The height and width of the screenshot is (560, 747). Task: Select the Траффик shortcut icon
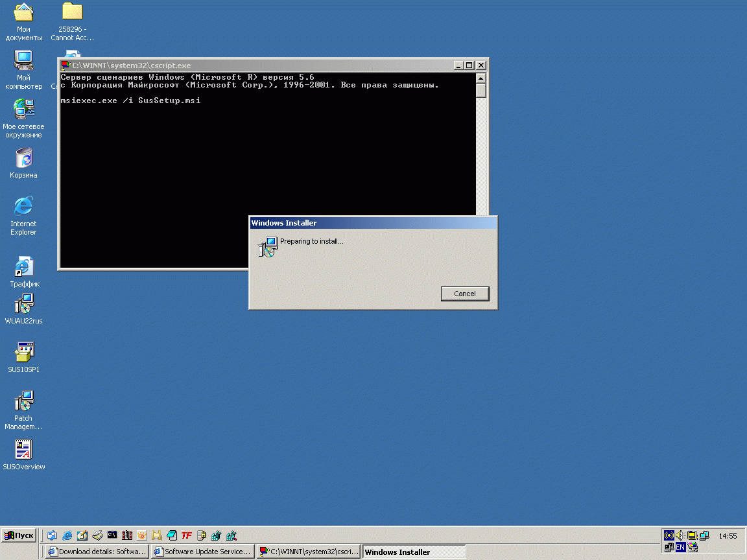[24, 272]
